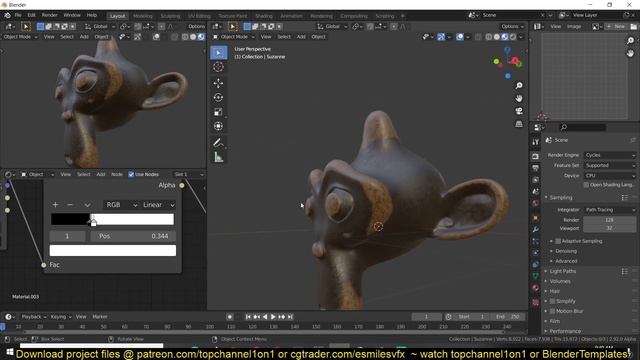Select the Scale tool

[218, 112]
